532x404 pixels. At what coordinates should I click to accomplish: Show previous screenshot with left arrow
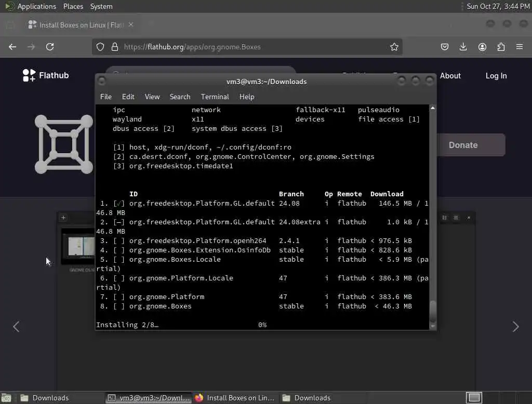(x=16, y=327)
